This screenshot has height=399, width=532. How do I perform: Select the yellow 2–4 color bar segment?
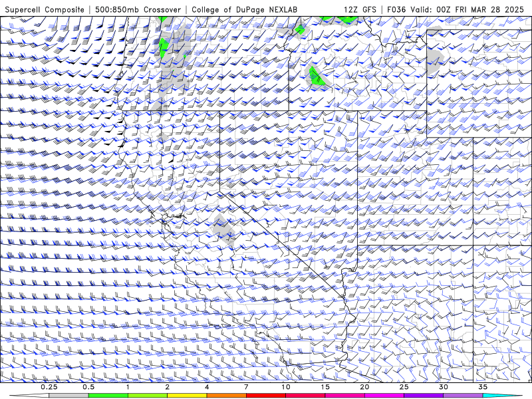(x=187, y=396)
